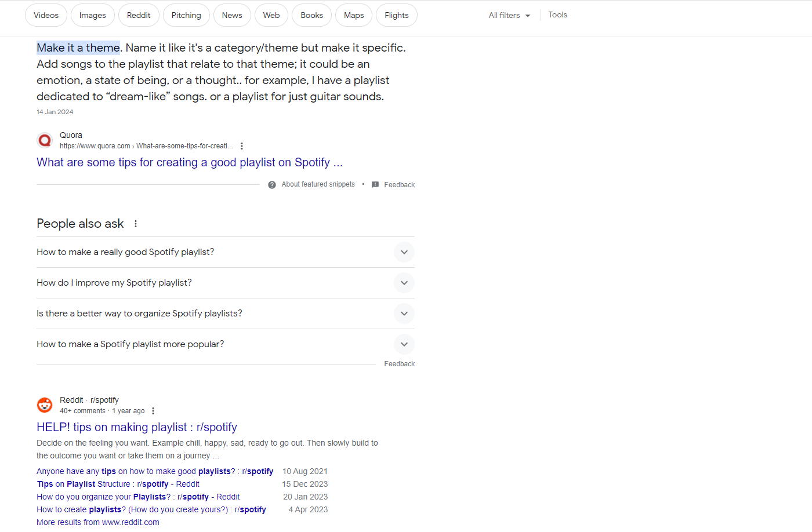Open the Videos filter tab
This screenshot has width=812, height=532.
tap(46, 15)
